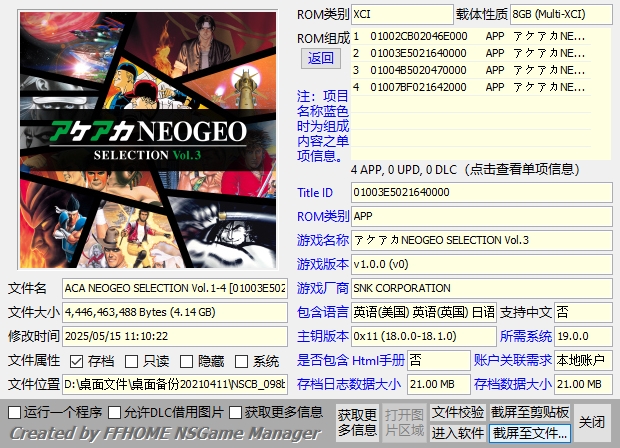Screen dimensions: 620x448
Task: Click the 关闭 button
Action: coord(592,422)
